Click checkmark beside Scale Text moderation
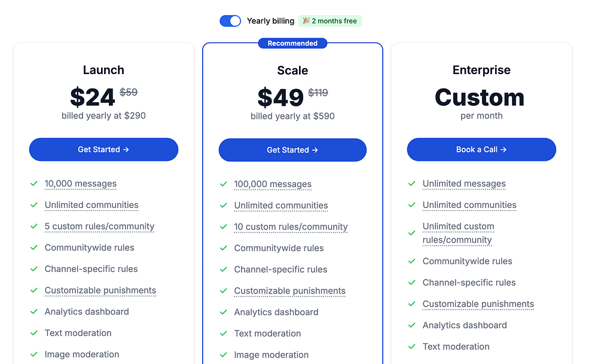The height and width of the screenshot is (364, 598). coord(224,334)
